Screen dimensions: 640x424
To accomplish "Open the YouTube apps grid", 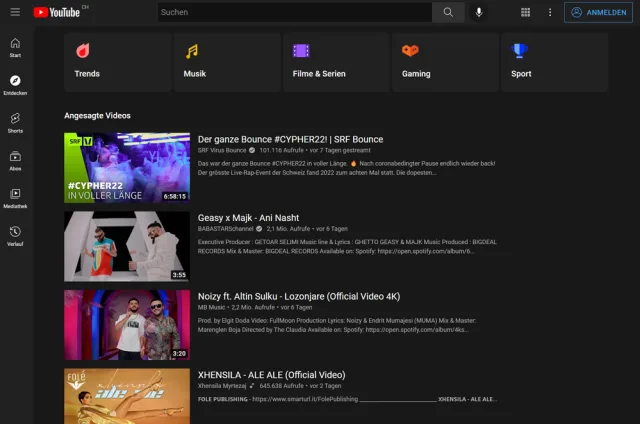I will click(x=526, y=12).
